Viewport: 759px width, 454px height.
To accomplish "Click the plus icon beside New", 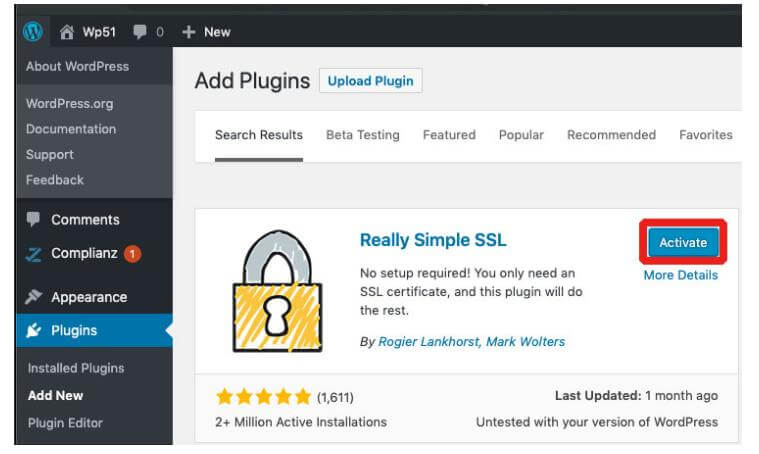I will click(188, 32).
